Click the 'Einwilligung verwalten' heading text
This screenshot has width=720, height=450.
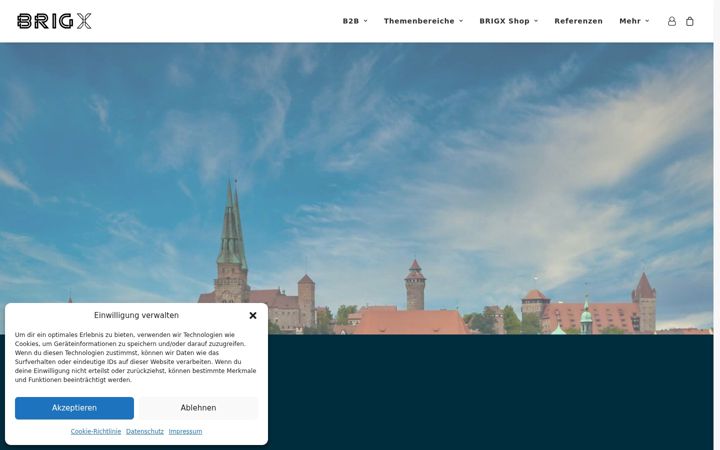pos(136,315)
